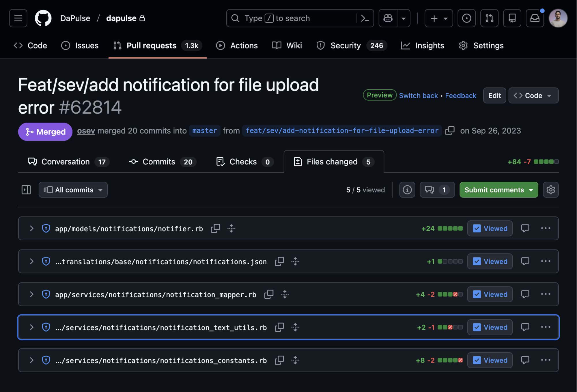
Task: Copy path of notification_text_utils.rb
Action: click(x=279, y=327)
